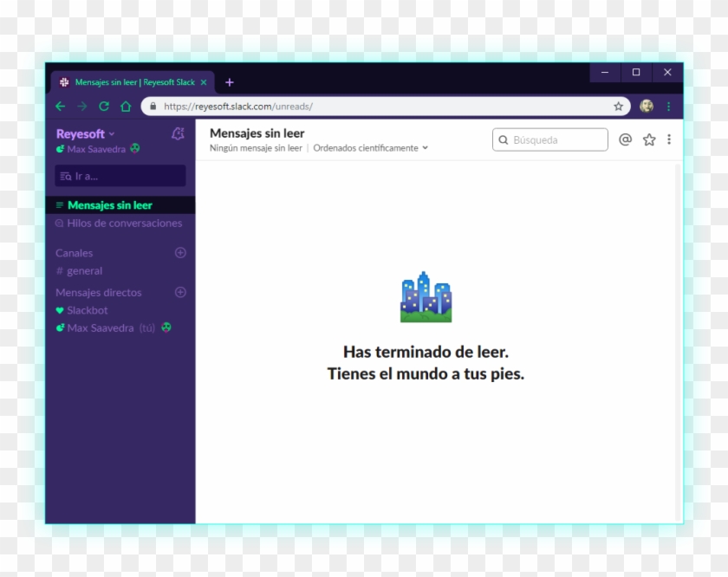
Task: Open Chrome's three-dot browser menu
Action: coord(669,107)
